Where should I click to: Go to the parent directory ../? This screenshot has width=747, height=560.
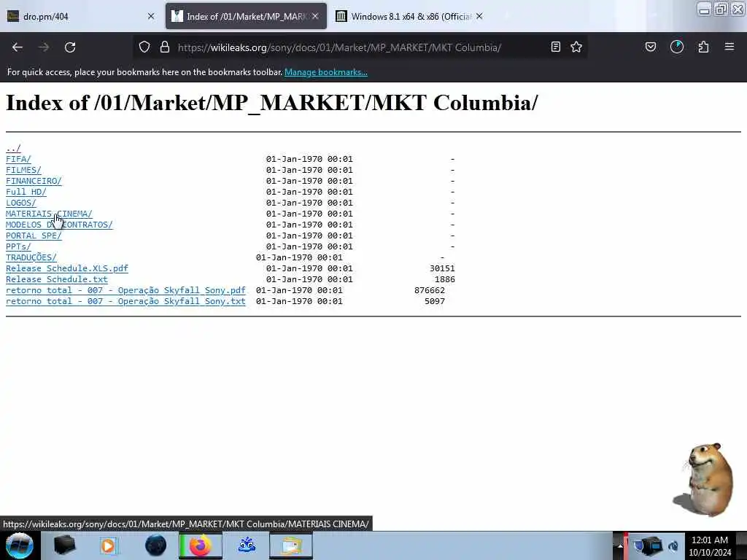[13, 148]
